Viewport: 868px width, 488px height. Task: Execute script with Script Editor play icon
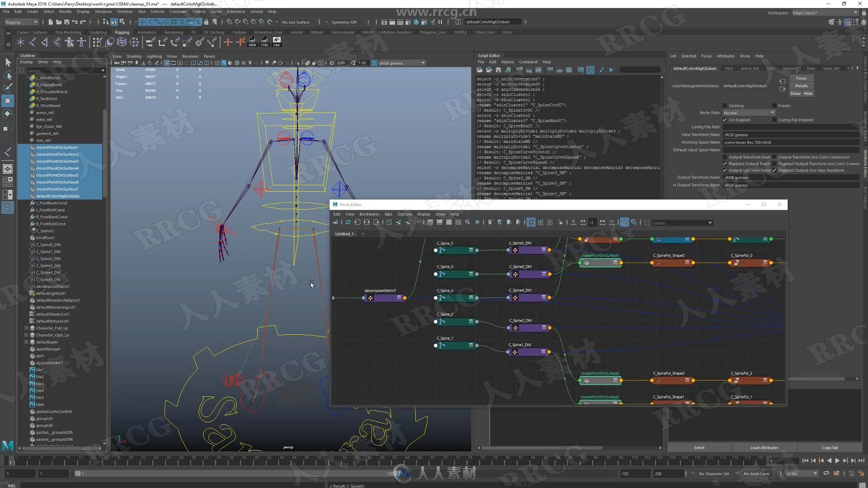pyautogui.click(x=611, y=70)
